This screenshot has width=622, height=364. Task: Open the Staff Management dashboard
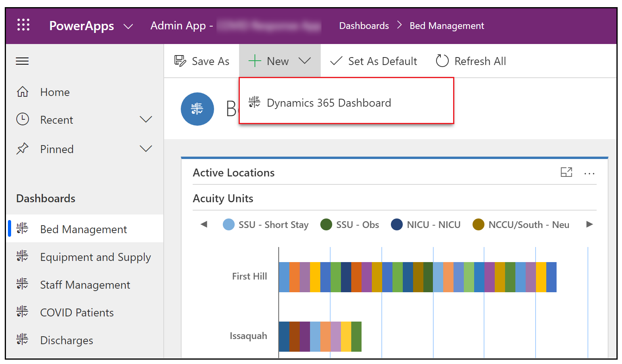pyautogui.click(x=85, y=285)
